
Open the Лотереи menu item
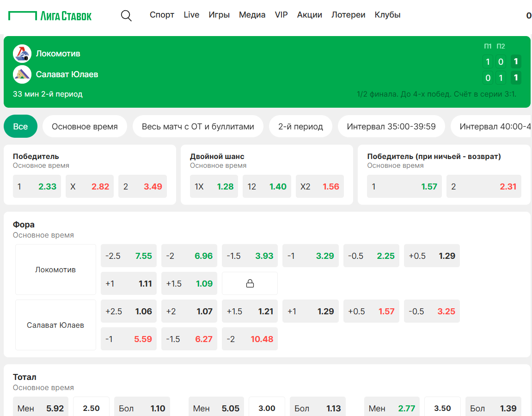pyautogui.click(x=348, y=15)
